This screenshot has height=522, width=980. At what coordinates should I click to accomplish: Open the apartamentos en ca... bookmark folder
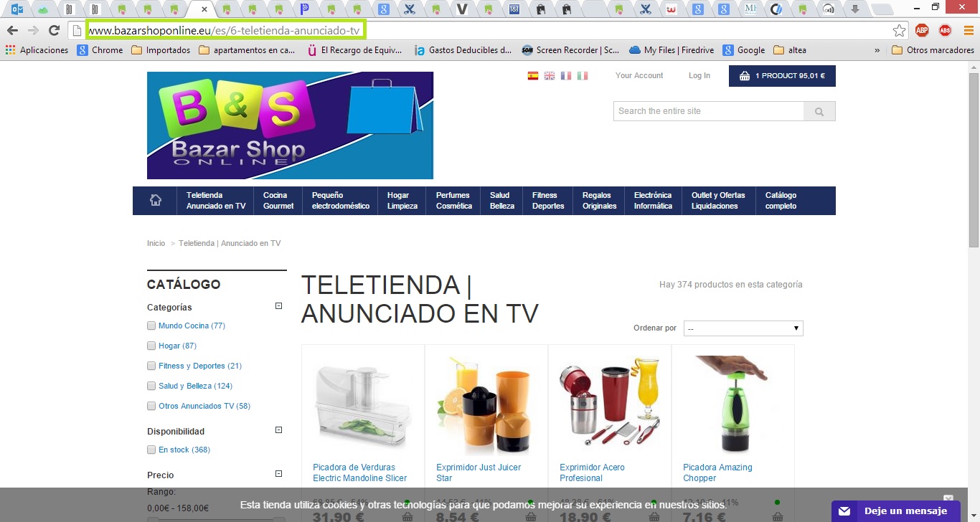click(247, 50)
